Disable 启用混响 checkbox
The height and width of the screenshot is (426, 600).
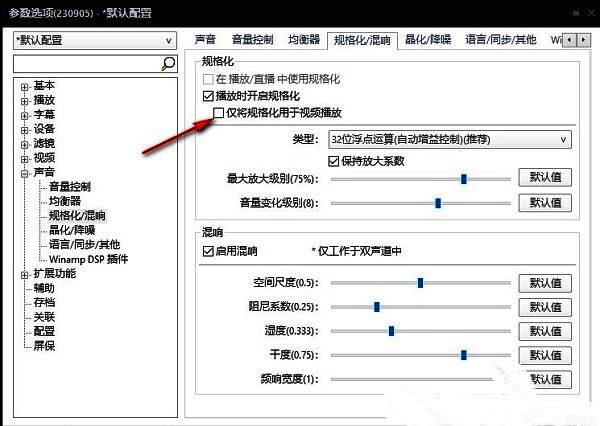coord(208,251)
